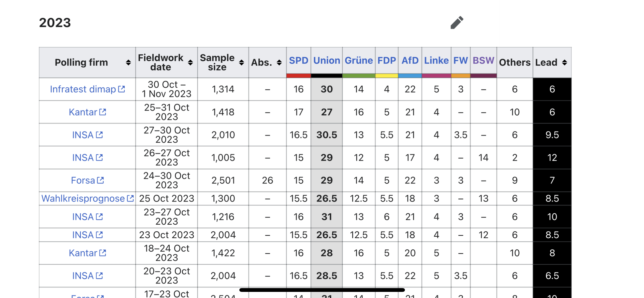This screenshot has width=644, height=298.
Task: Open the Wahlkreisprognose poll source link
Action: [x=83, y=198]
